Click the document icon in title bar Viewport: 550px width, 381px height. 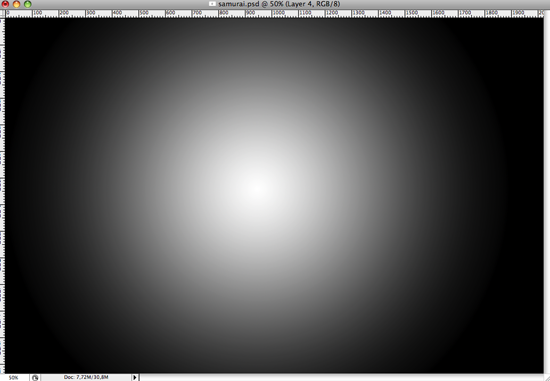coord(212,4)
